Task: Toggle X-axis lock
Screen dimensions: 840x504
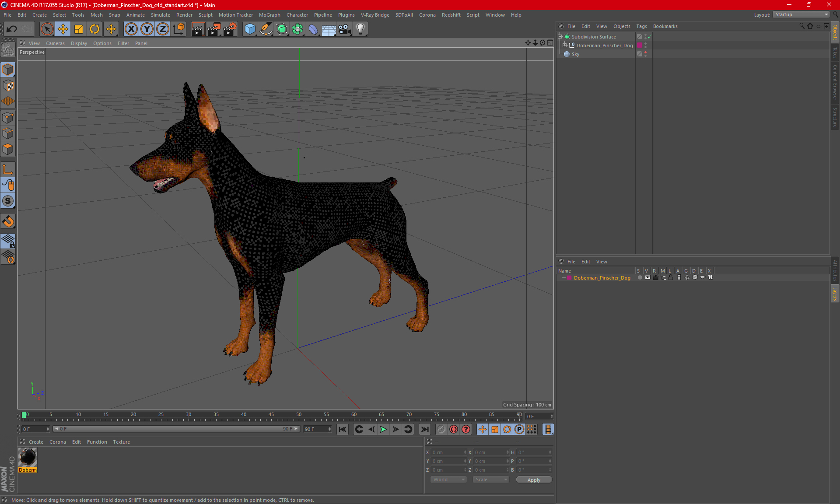Action: (x=131, y=29)
